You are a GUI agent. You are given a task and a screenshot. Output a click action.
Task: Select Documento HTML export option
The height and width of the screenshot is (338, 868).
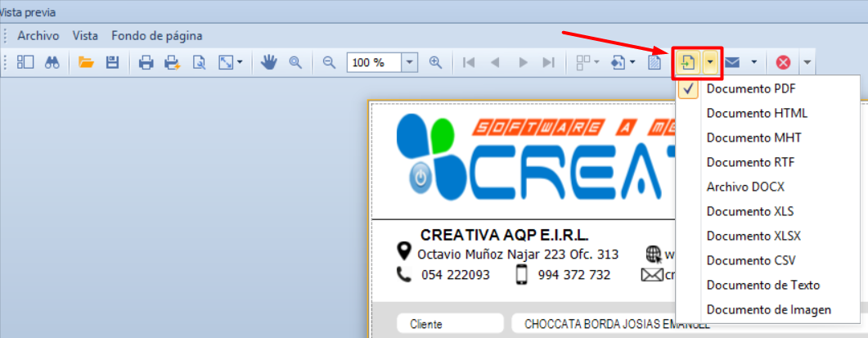(768, 113)
